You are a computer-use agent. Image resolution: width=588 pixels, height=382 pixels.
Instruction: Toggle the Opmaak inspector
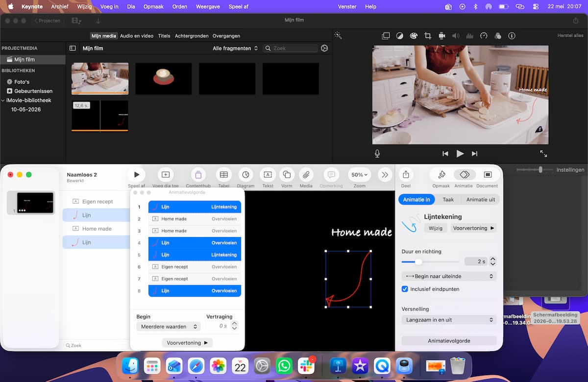point(441,175)
